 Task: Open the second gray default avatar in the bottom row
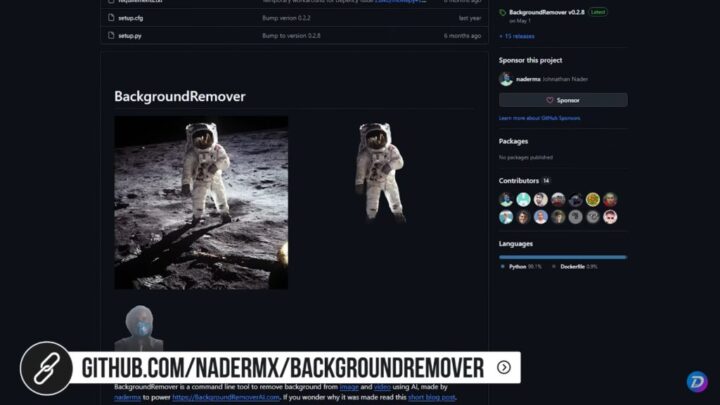coord(593,217)
